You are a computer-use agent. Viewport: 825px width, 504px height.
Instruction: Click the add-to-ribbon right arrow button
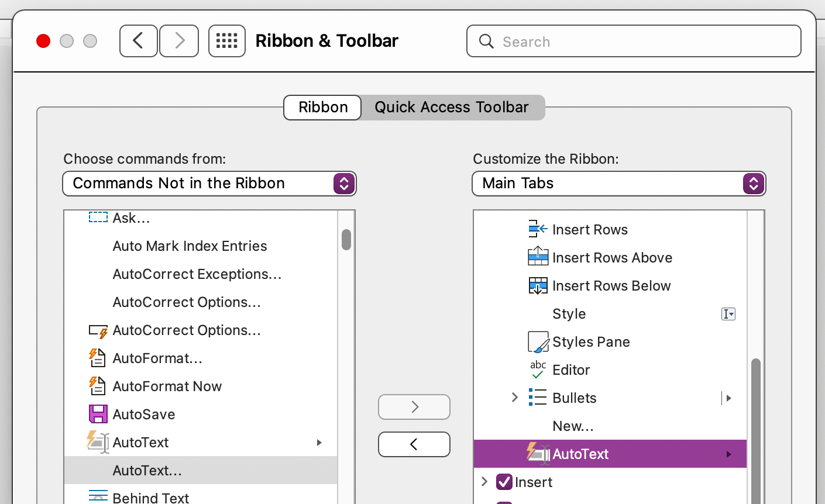click(414, 407)
